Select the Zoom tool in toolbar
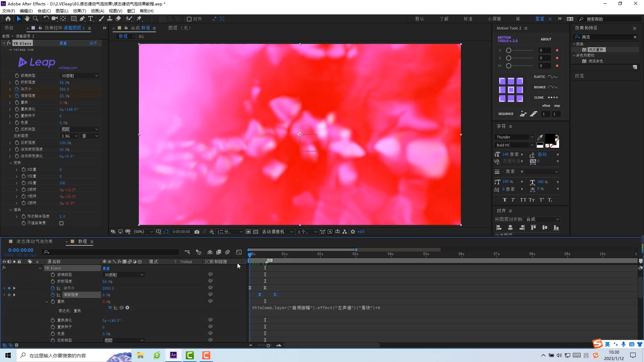644x362 pixels. (35, 19)
